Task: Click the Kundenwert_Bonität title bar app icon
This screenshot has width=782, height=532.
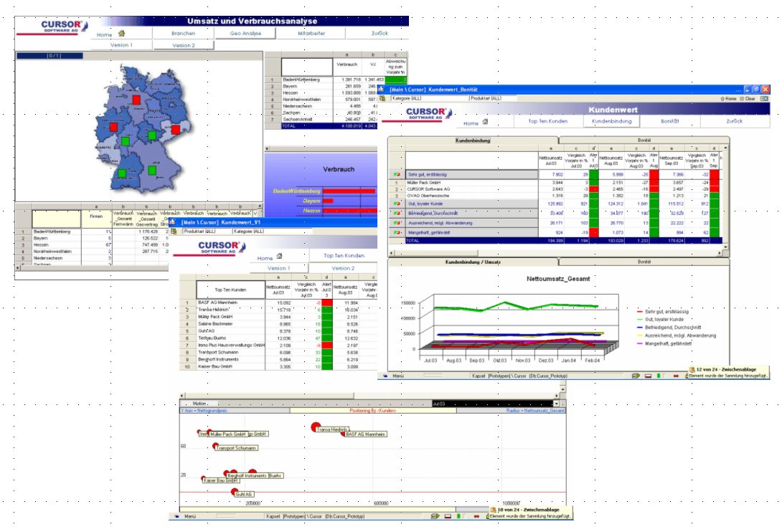Action: coord(382,89)
